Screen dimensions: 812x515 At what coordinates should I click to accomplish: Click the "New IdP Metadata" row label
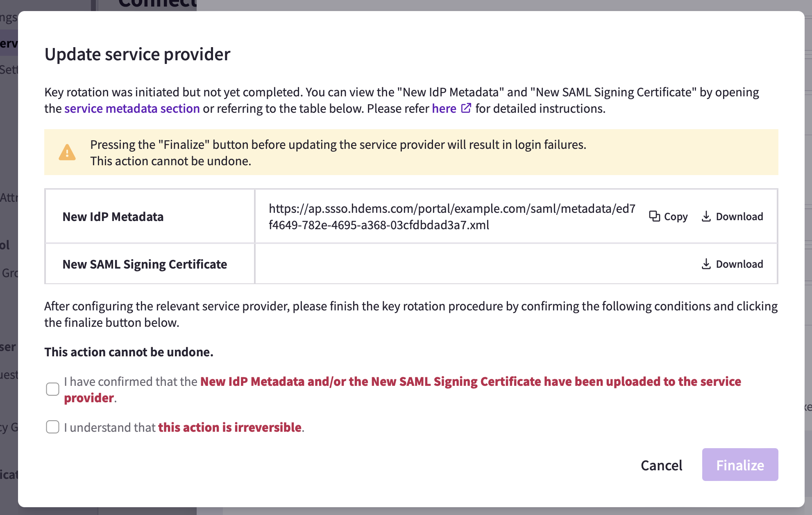[x=113, y=216]
